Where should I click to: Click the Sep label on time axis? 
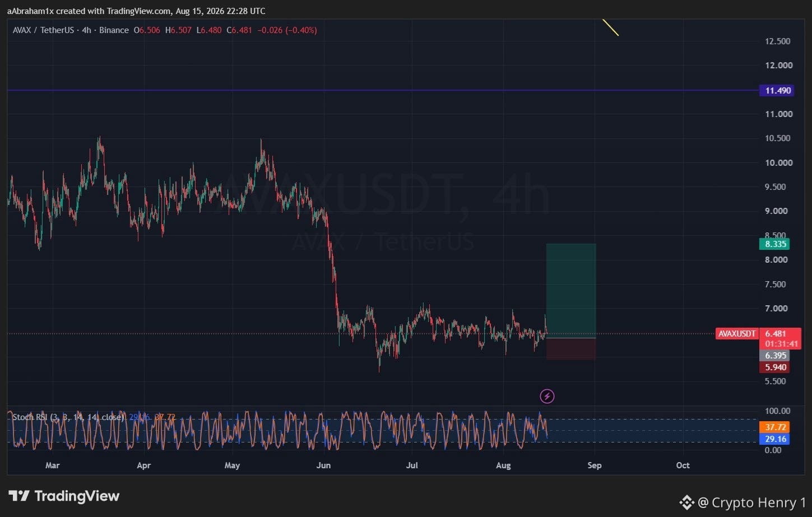tap(595, 465)
